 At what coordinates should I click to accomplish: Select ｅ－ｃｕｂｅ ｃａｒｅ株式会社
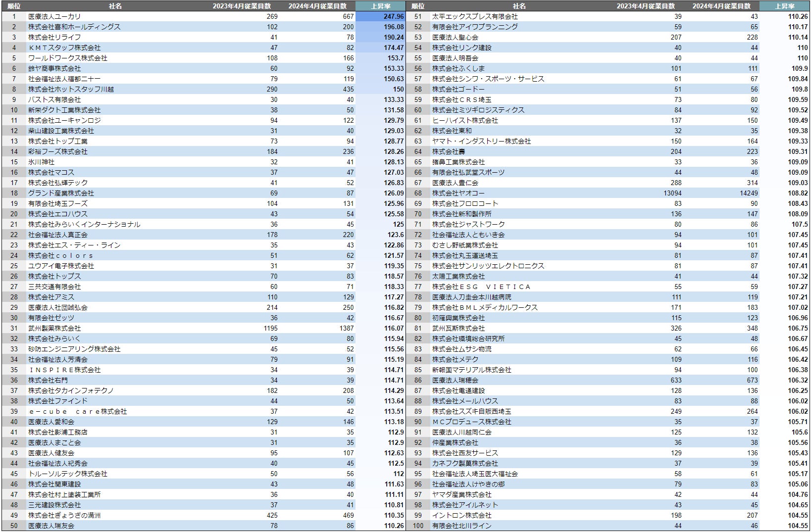[78, 411]
